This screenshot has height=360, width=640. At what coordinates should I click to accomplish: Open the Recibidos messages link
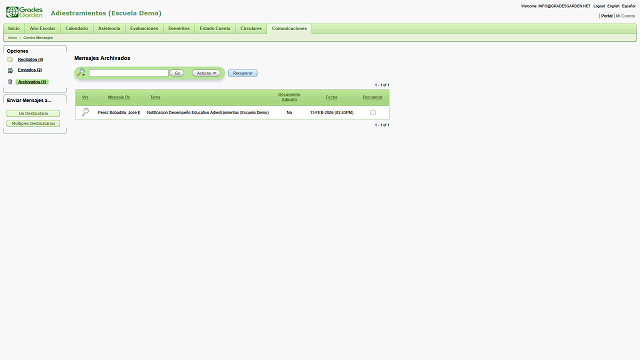click(x=30, y=60)
